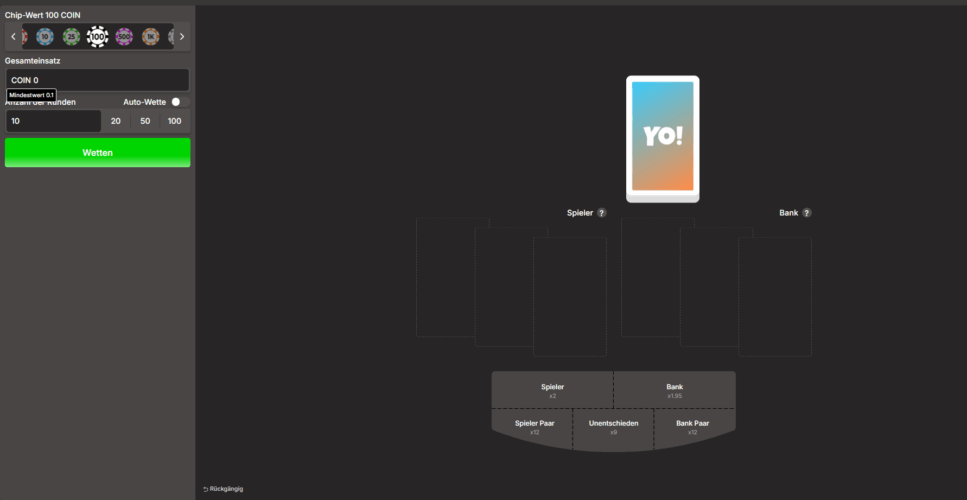Bet on Bank Paar x12
This screenshot has width=967, height=500.
[692, 427]
